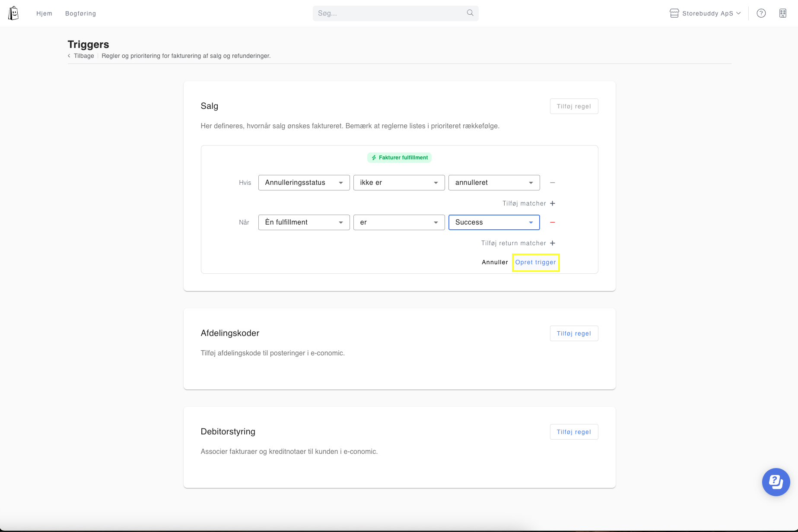Click the plus icon beside Tilføj matcher
The image size is (798, 532).
click(552, 203)
